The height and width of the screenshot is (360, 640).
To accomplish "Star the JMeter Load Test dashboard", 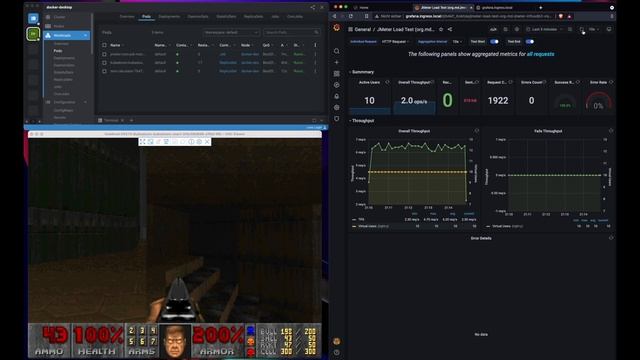I will point(441,29).
